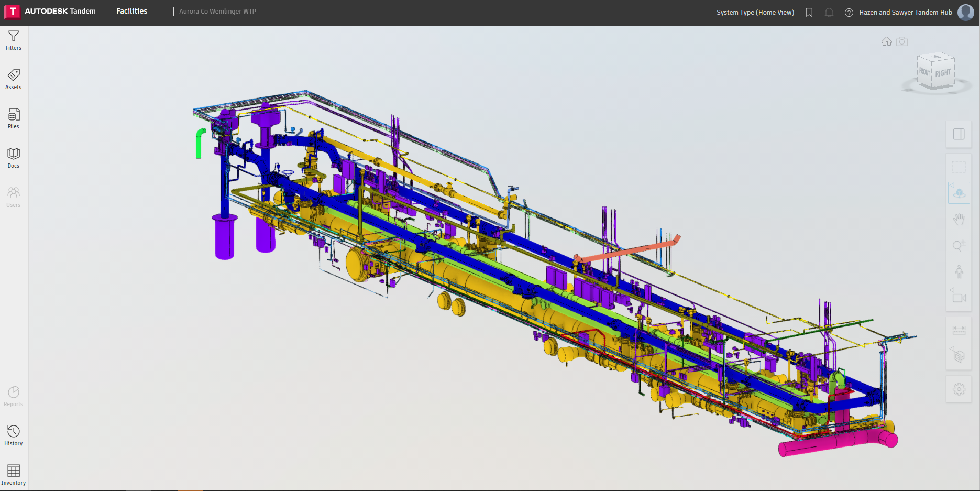This screenshot has height=491, width=980.
Task: Click the Home view house icon
Action: click(x=886, y=41)
